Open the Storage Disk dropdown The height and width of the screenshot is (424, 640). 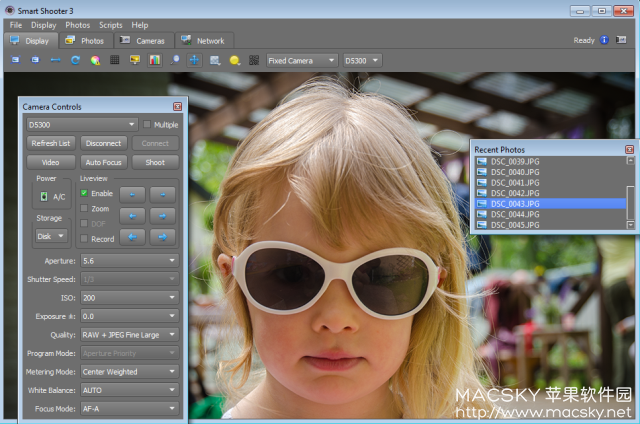point(51,236)
